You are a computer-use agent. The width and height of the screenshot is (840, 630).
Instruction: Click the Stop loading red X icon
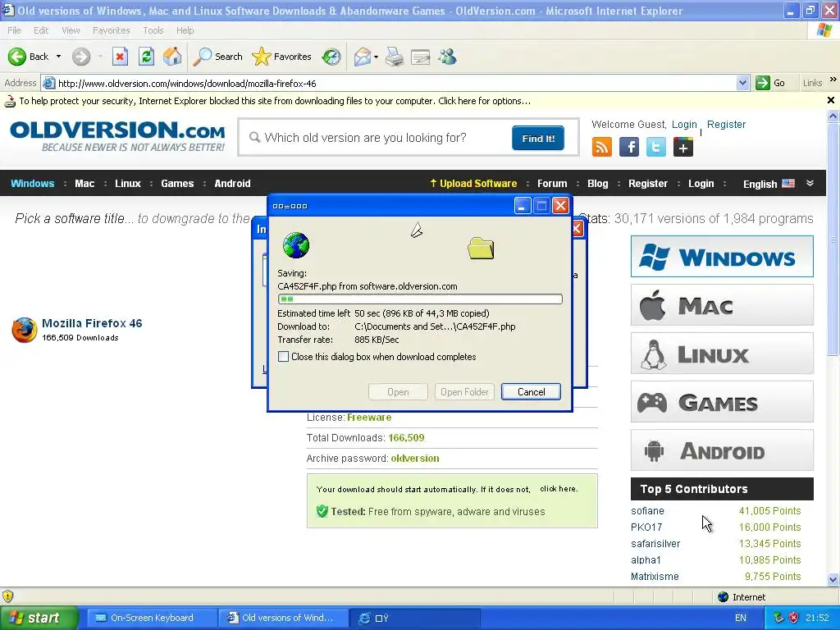click(120, 57)
